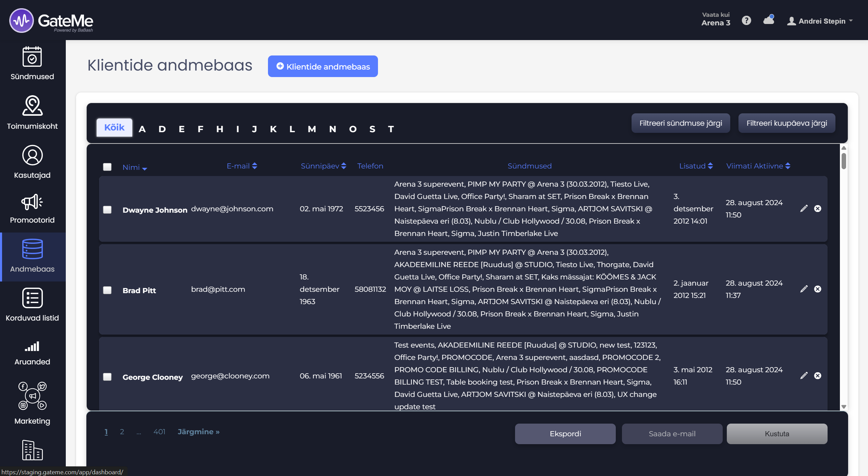Select the Kõik alphabet filter tab
The width and height of the screenshot is (868, 476).
114,127
